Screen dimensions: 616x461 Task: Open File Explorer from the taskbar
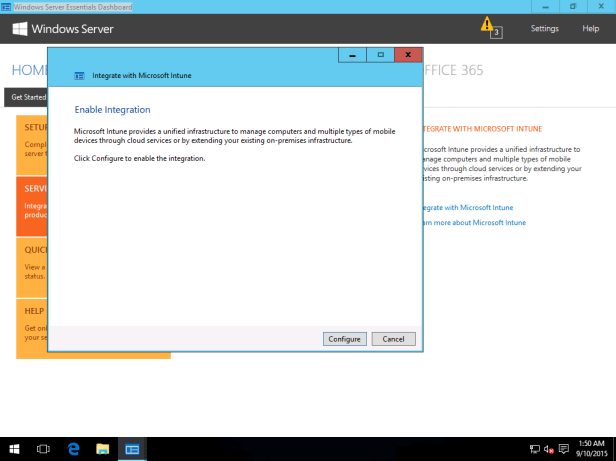(x=102, y=449)
